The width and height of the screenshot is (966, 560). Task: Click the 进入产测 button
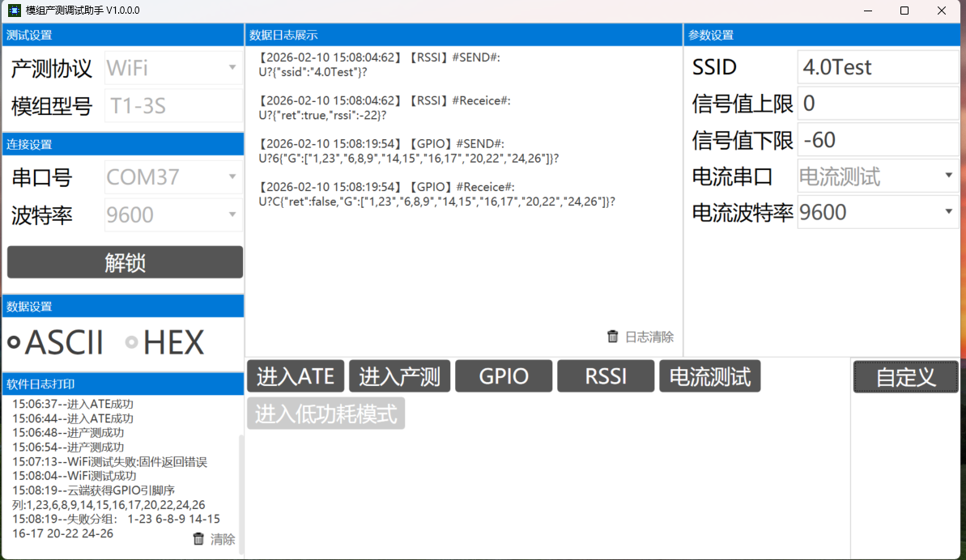coord(399,375)
